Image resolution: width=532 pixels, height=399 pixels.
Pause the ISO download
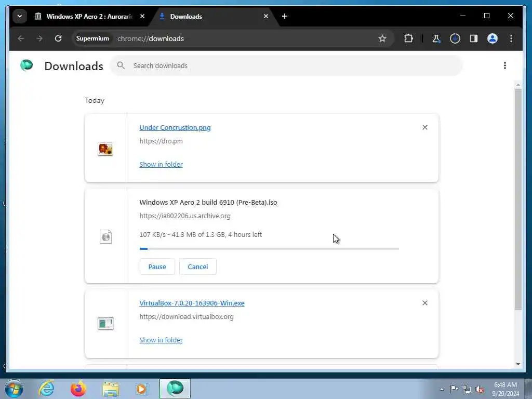pos(157,267)
